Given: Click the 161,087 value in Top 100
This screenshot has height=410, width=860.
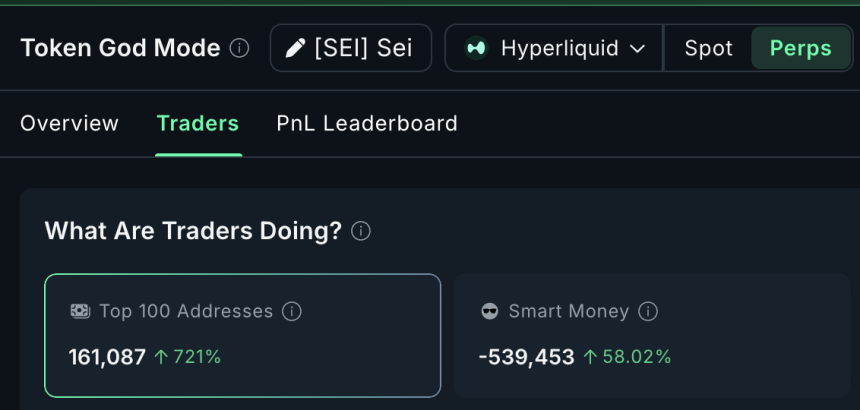Looking at the screenshot, I should 107,356.
